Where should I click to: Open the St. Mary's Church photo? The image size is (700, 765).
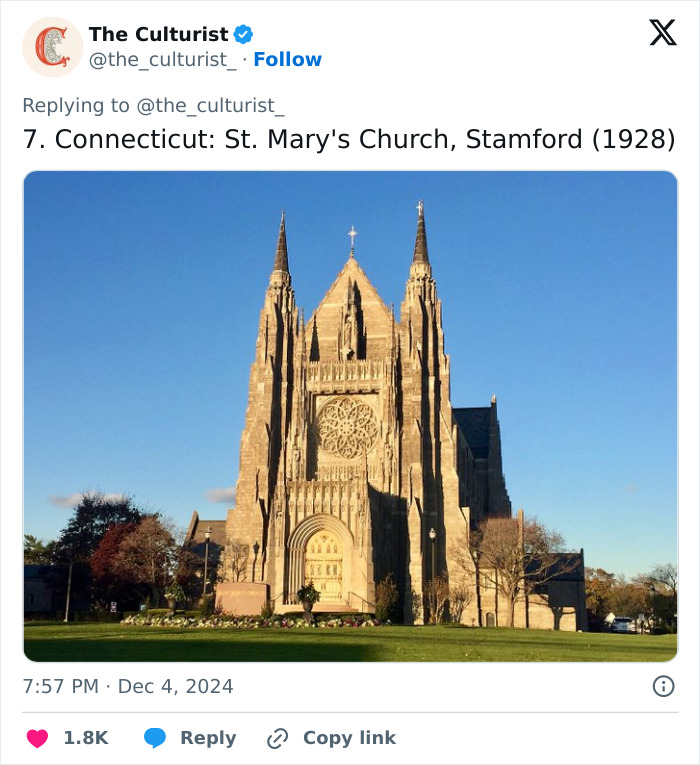point(350,416)
